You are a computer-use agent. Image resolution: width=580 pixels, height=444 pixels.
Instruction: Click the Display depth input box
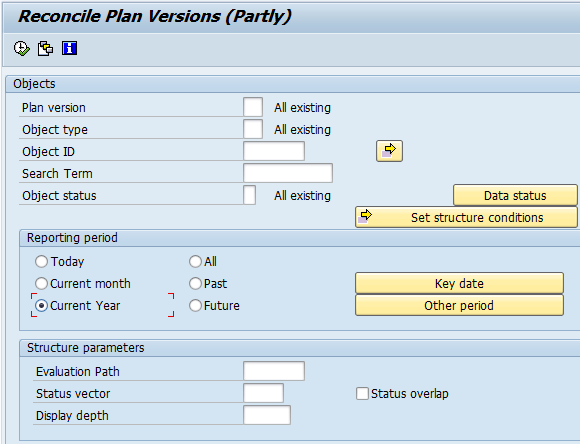pyautogui.click(x=267, y=415)
